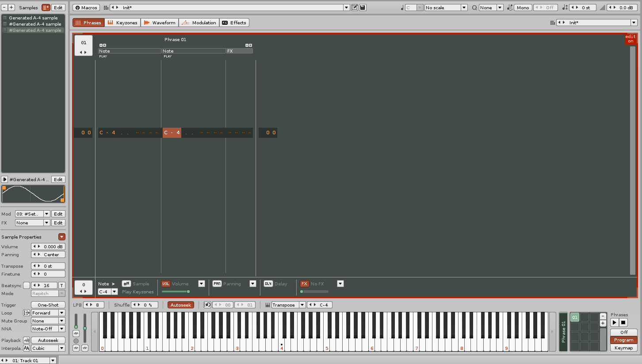The width and height of the screenshot is (642, 364).
Task: Open Macros panel
Action: tap(86, 8)
